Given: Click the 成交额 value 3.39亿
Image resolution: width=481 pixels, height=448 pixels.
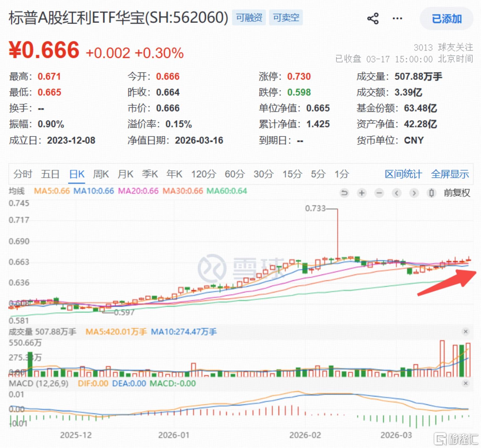Looking at the screenshot, I should (x=408, y=92).
